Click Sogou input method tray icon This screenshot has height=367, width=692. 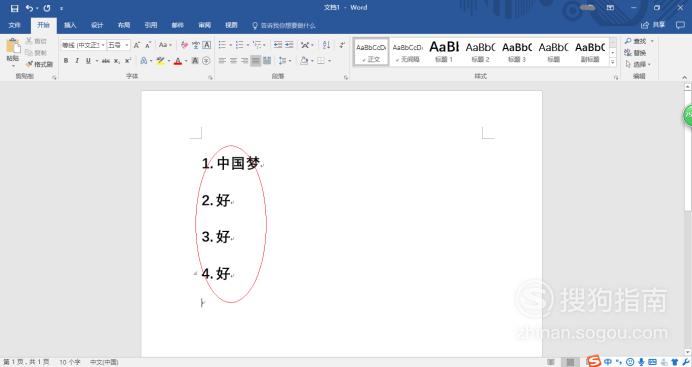click(x=594, y=362)
